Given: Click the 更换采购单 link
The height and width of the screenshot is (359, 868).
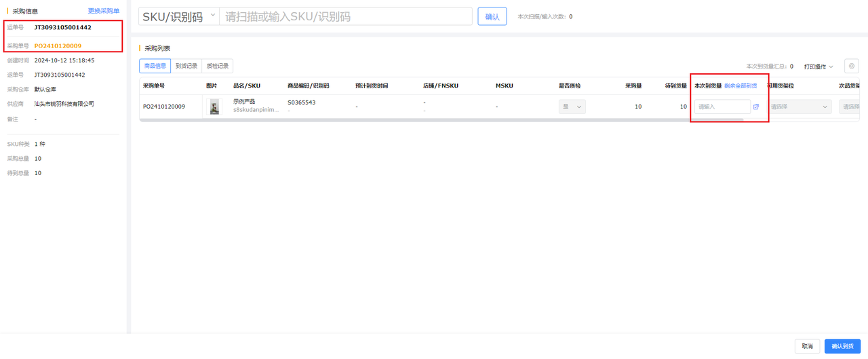Looking at the screenshot, I should [x=104, y=11].
